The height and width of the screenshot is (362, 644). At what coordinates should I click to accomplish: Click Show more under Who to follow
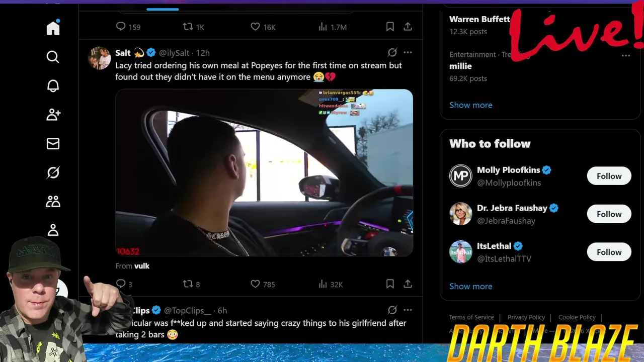[x=470, y=286]
